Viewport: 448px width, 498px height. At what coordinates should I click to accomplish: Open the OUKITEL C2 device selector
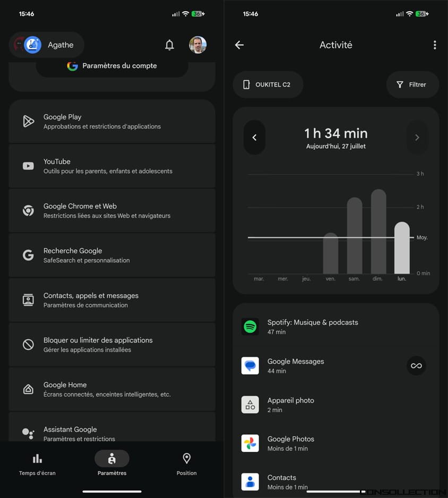coord(268,84)
